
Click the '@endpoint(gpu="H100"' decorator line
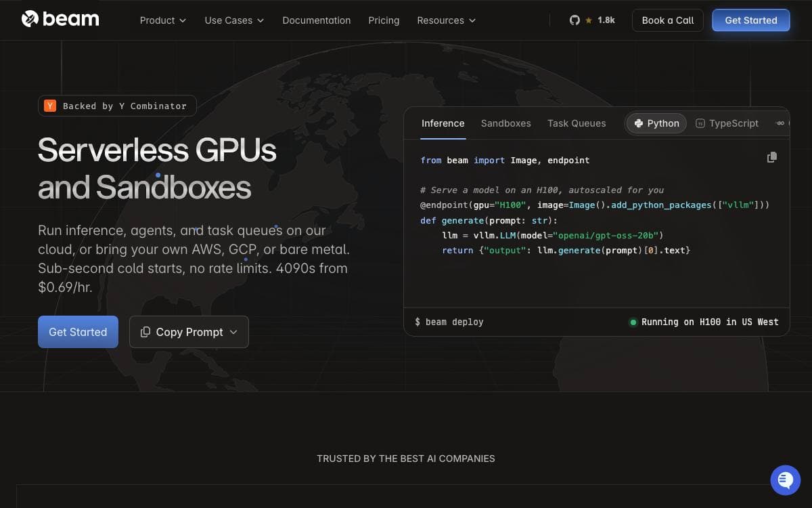point(595,205)
